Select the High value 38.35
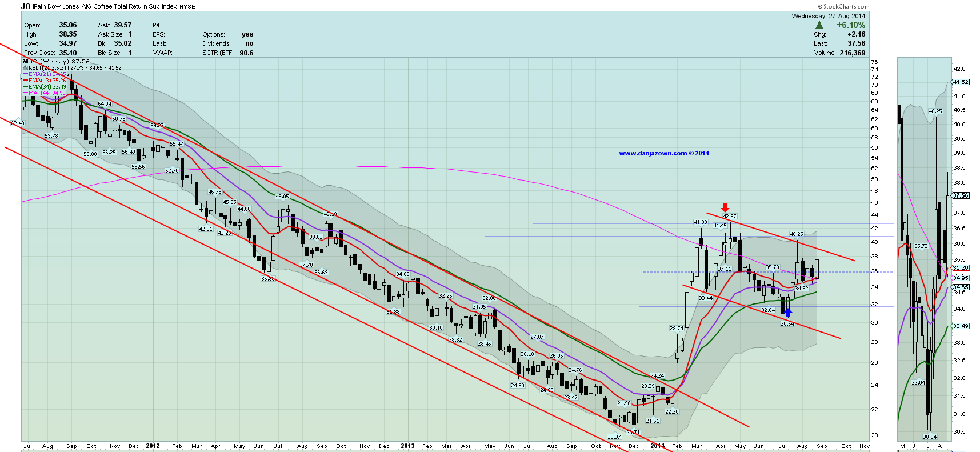Viewport: 980px width, 452px height. (68, 34)
